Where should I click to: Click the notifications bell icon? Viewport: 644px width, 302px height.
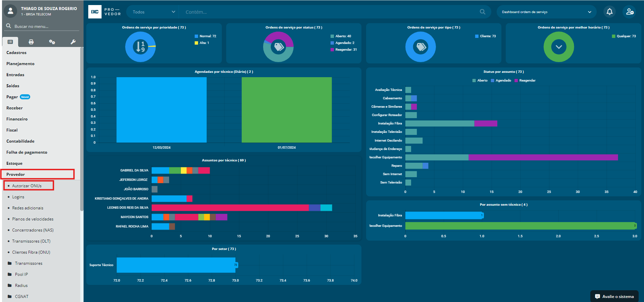609,12
